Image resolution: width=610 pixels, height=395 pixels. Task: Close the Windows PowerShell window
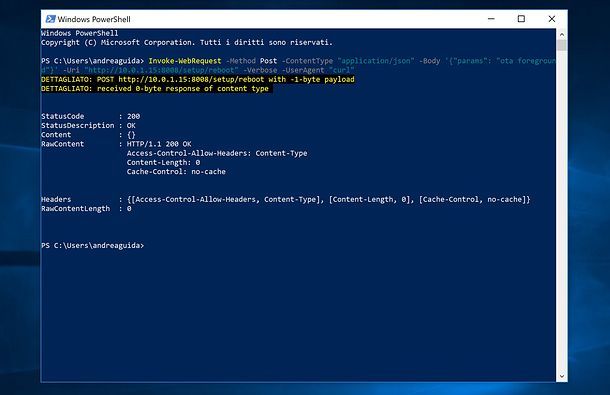click(x=552, y=19)
